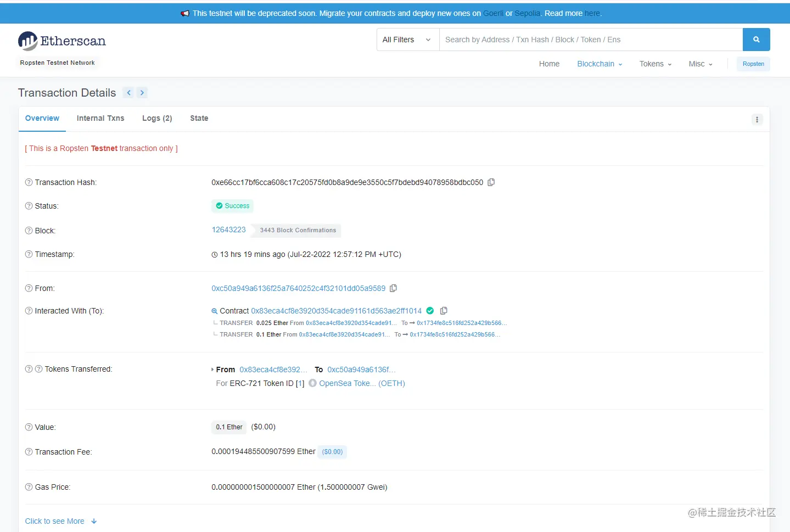Click the transaction fee ($0.00) badge

[x=332, y=452]
